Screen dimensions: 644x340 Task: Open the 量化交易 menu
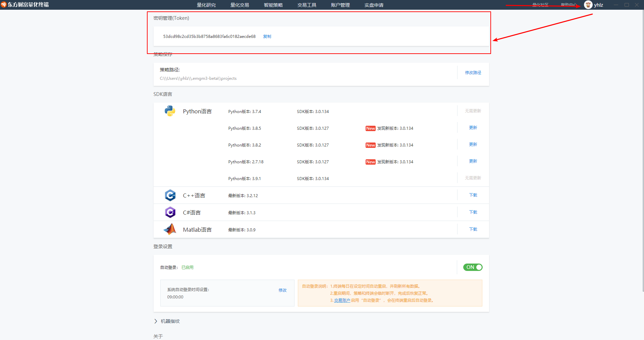pyautogui.click(x=240, y=5)
